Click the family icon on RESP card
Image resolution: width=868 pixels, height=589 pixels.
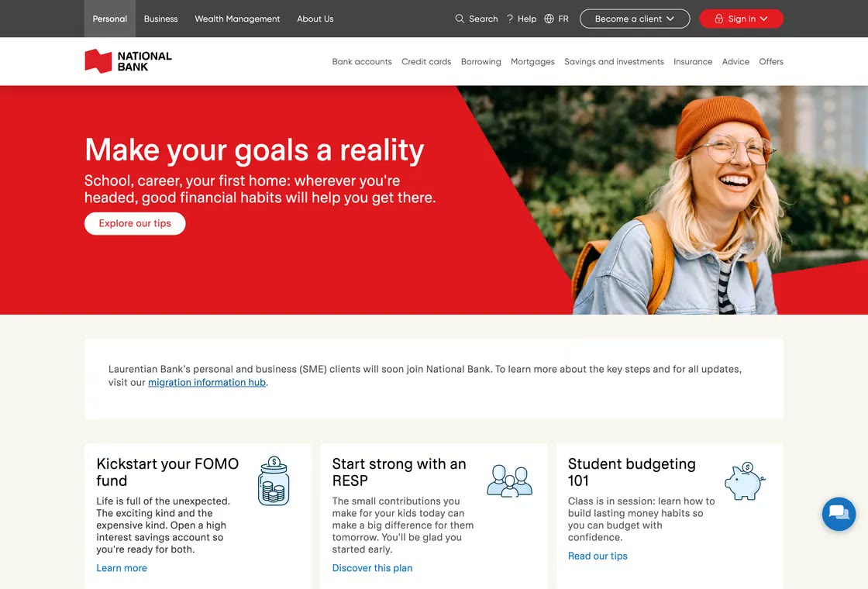point(510,481)
